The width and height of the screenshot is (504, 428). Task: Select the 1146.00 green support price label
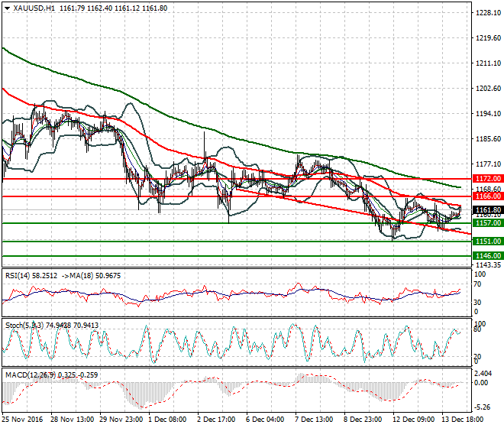tap(488, 256)
